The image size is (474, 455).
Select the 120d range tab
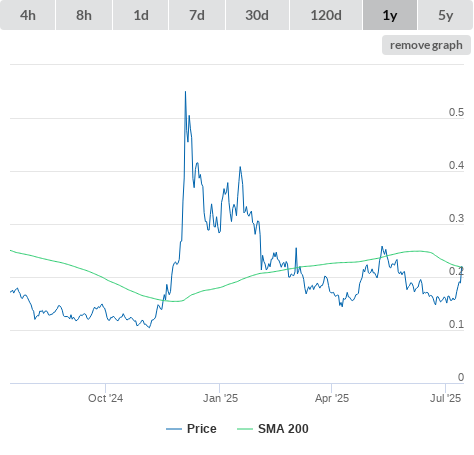tap(326, 15)
